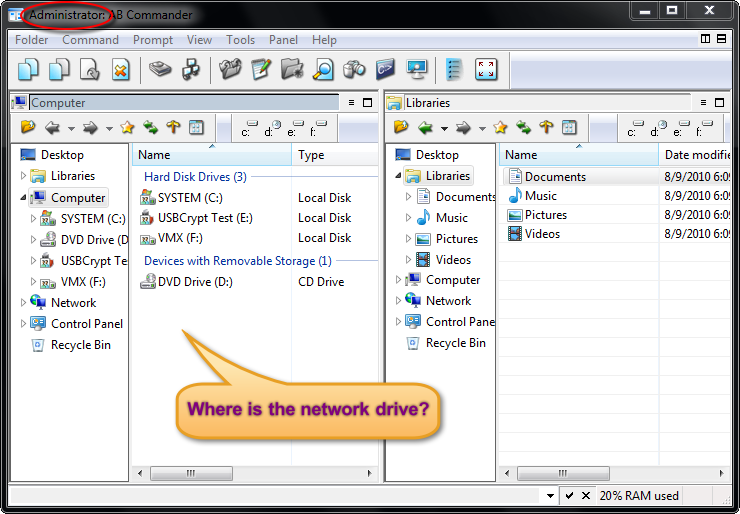The image size is (740, 514).
Task: Click the Forward arrow in the left panel
Action: click(90, 127)
